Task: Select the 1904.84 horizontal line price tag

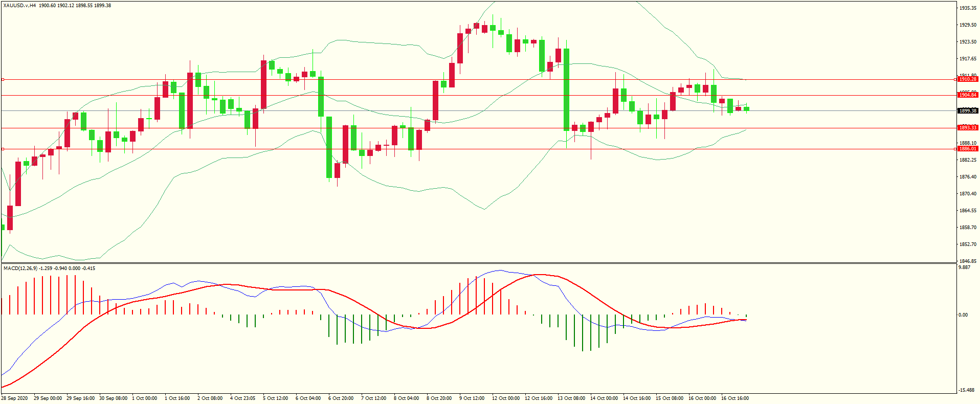Action: pos(967,95)
